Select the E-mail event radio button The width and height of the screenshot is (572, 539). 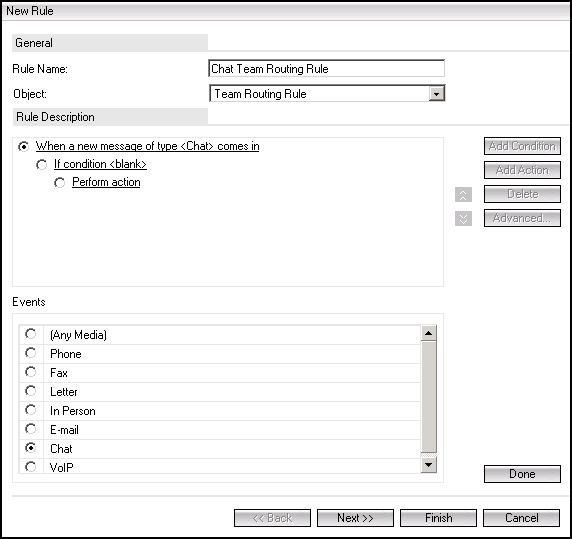pyautogui.click(x=31, y=429)
